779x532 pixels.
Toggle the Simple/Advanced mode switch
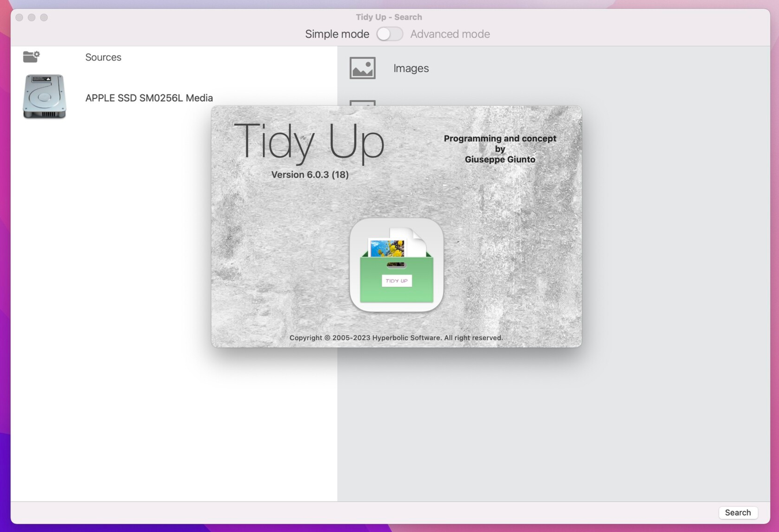[390, 34]
